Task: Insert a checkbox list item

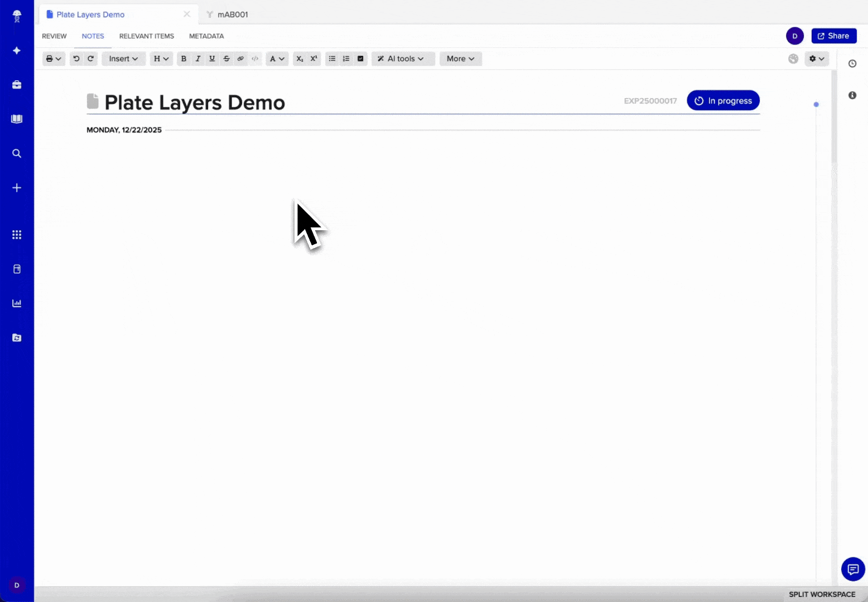Action: (360, 59)
